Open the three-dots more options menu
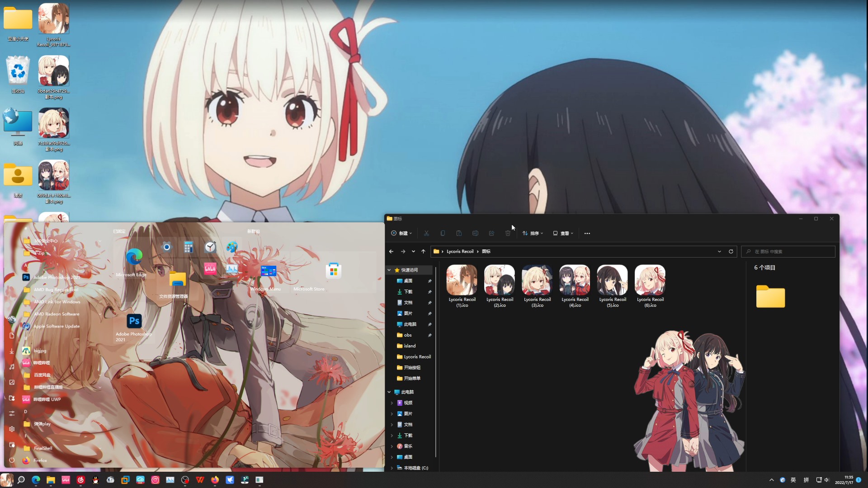This screenshot has width=868, height=488. [587, 234]
